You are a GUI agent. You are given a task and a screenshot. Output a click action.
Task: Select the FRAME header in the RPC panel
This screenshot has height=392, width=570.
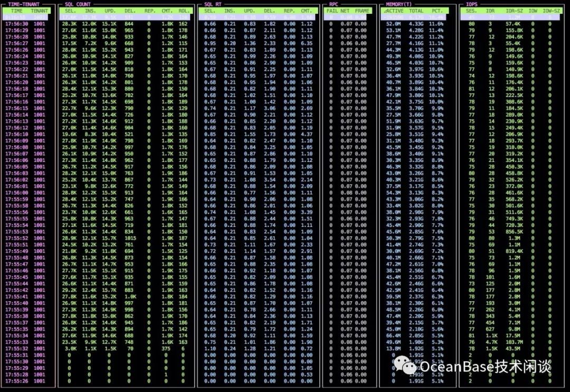click(362, 11)
